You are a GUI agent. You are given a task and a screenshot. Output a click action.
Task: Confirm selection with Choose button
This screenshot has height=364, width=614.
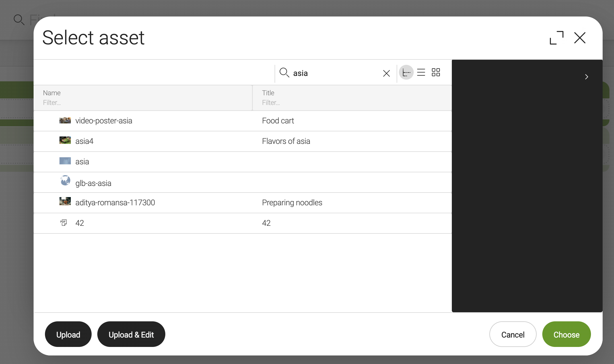pyautogui.click(x=566, y=334)
